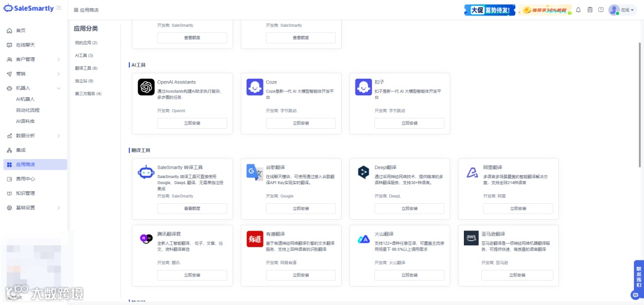Click the 火山翻译 app icon
The width and height of the screenshot is (644, 305).
click(364, 239)
